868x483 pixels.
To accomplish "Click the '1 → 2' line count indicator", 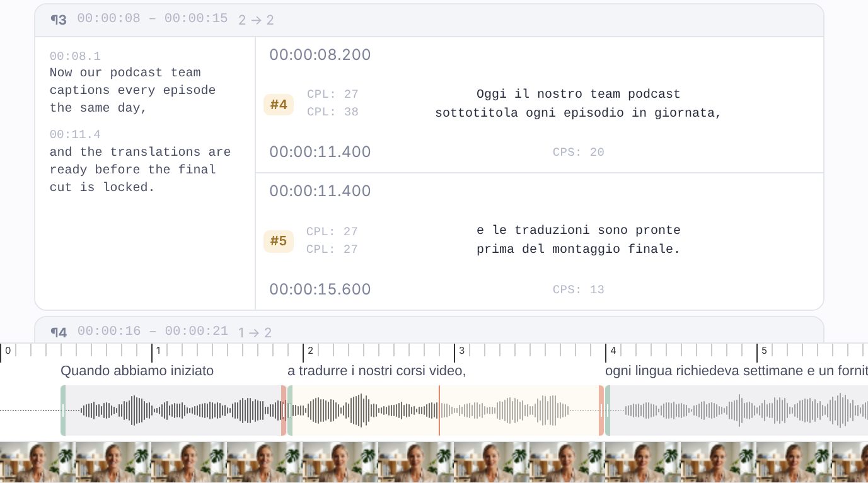I will pyautogui.click(x=255, y=332).
